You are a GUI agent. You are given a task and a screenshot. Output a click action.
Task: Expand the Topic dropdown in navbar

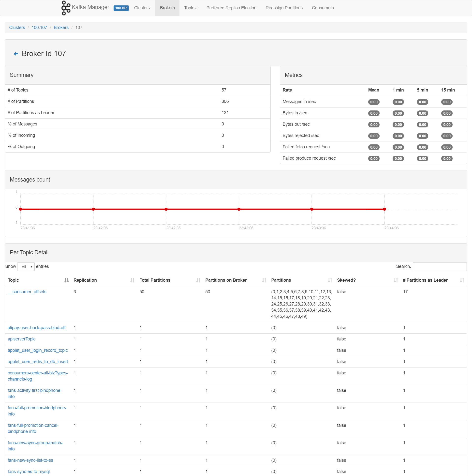point(191,8)
